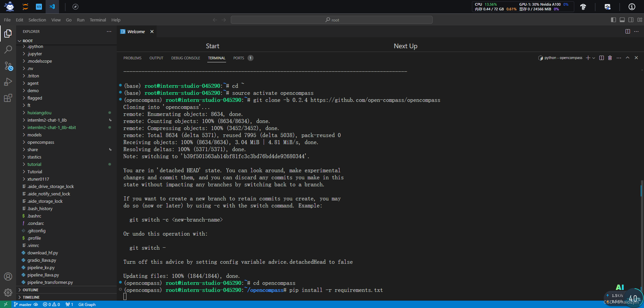
Task: Click the root search command center
Action: tap(332, 20)
